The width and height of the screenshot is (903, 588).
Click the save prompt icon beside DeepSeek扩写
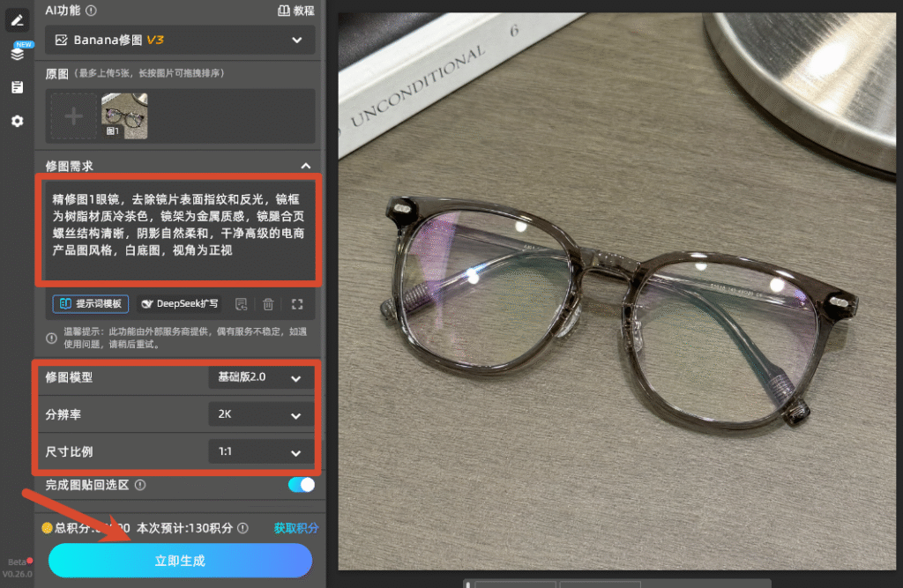coord(242,304)
